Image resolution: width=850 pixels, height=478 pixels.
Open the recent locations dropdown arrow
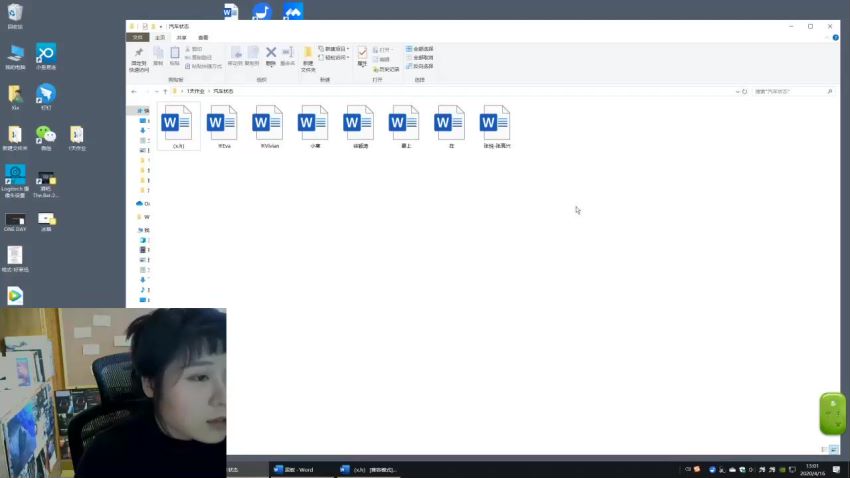[157, 92]
